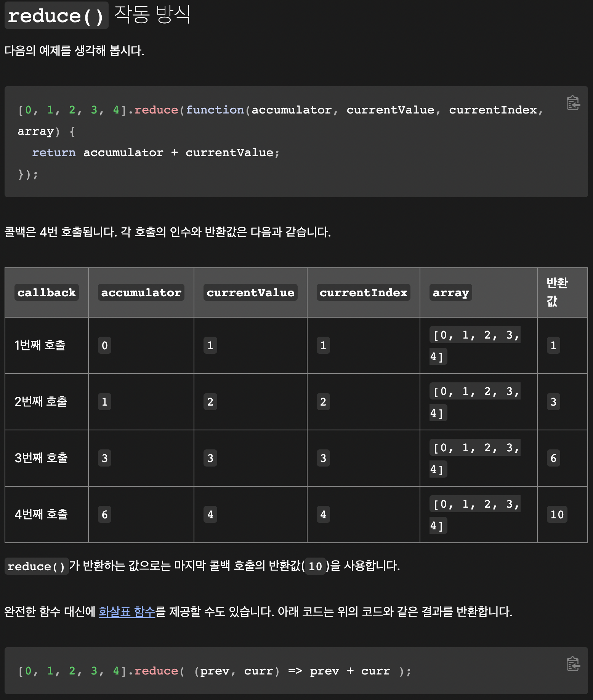This screenshot has width=593, height=700.
Task: Copy the arrow function code block
Action: tap(573, 664)
